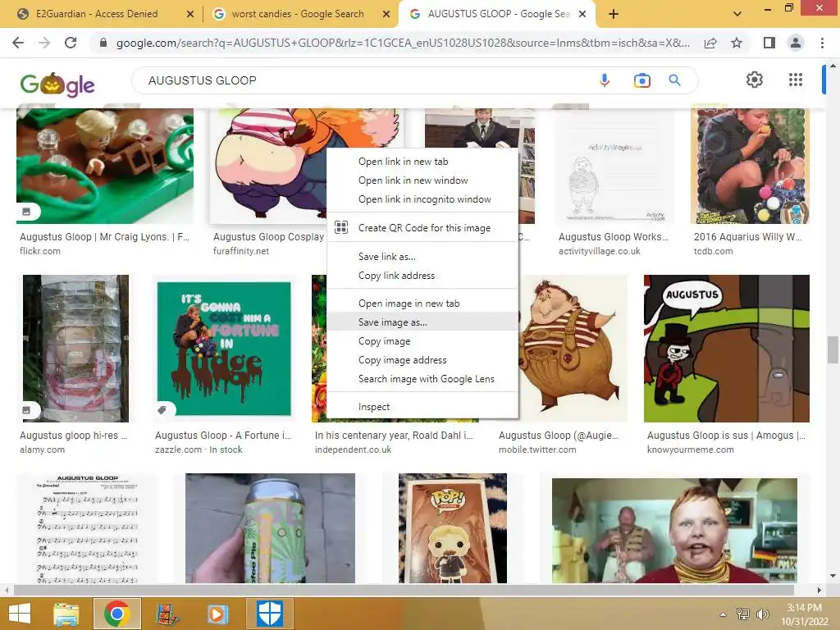
Task: Click the horizontal scrollbar at the bottom
Action: (404, 590)
